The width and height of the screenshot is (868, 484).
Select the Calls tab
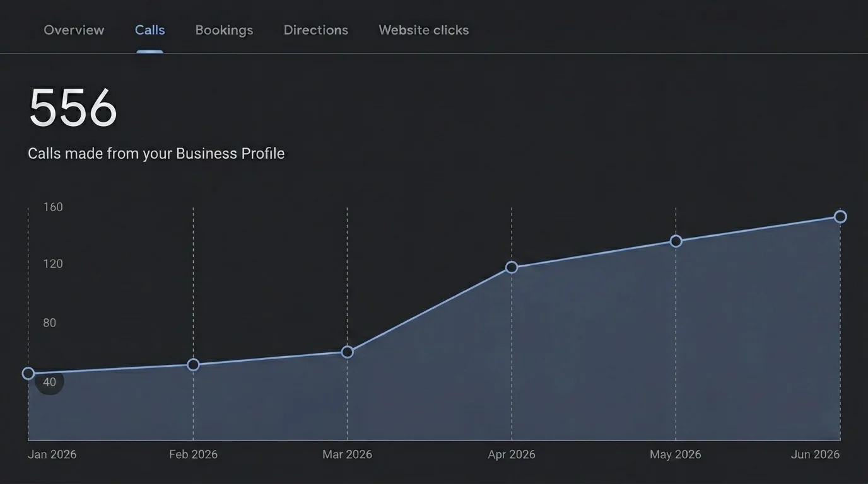click(150, 30)
